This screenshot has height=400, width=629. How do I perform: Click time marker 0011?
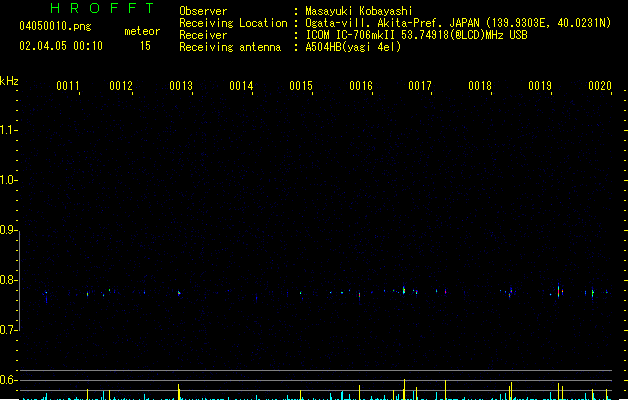point(68,86)
